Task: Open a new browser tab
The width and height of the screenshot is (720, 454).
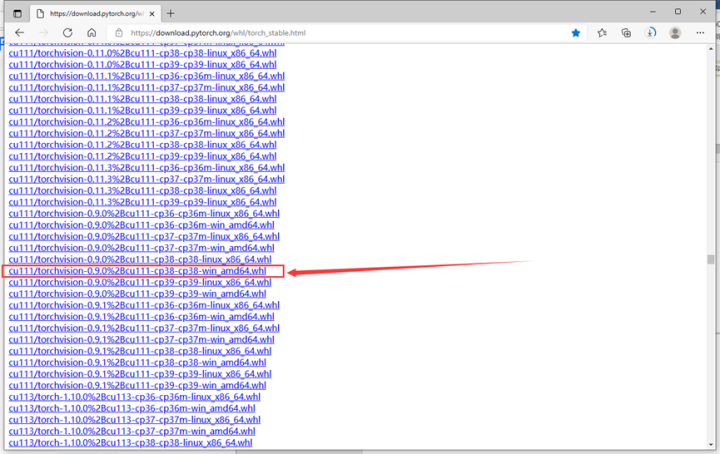Action: pyautogui.click(x=170, y=13)
